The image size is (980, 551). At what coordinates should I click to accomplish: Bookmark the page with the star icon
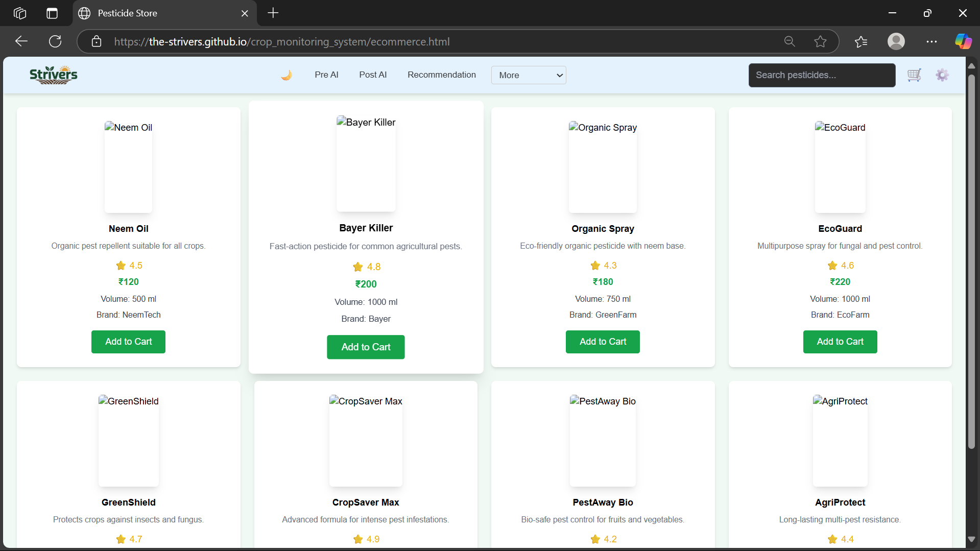tap(820, 41)
